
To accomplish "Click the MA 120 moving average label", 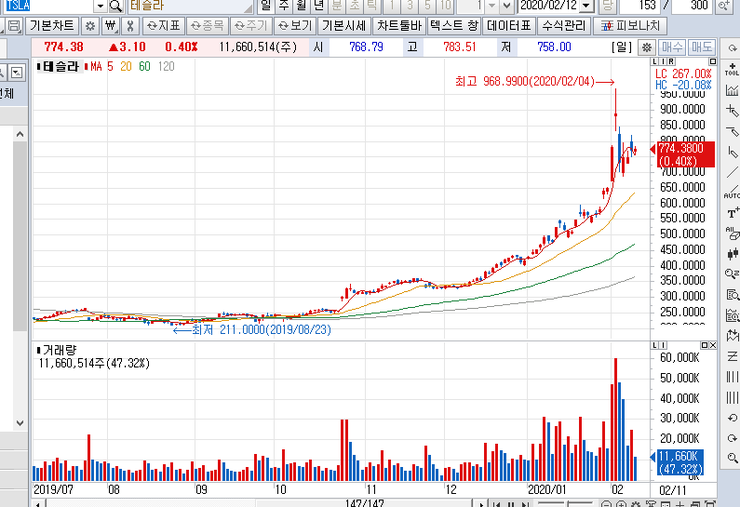I will point(166,67).
